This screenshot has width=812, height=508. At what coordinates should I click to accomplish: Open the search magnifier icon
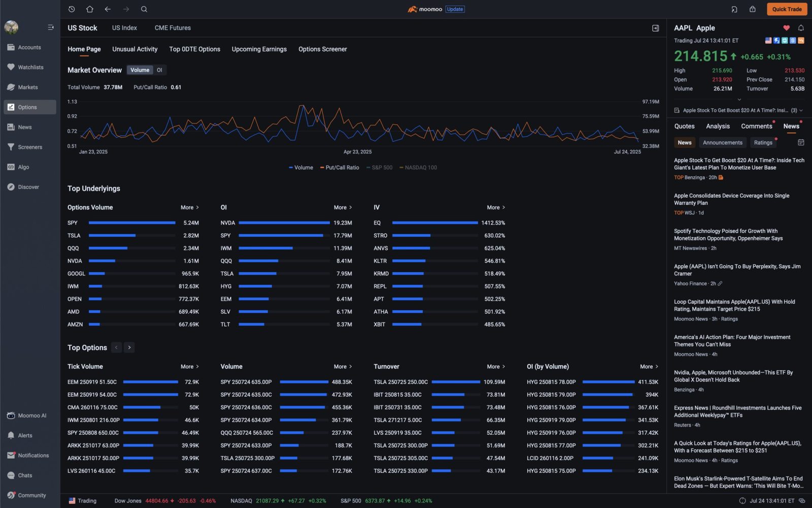(x=144, y=9)
